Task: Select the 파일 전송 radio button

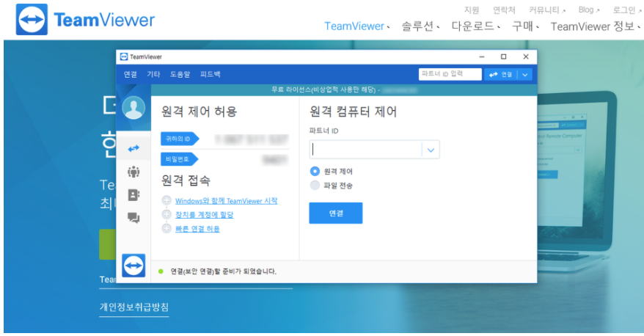Action: point(315,186)
